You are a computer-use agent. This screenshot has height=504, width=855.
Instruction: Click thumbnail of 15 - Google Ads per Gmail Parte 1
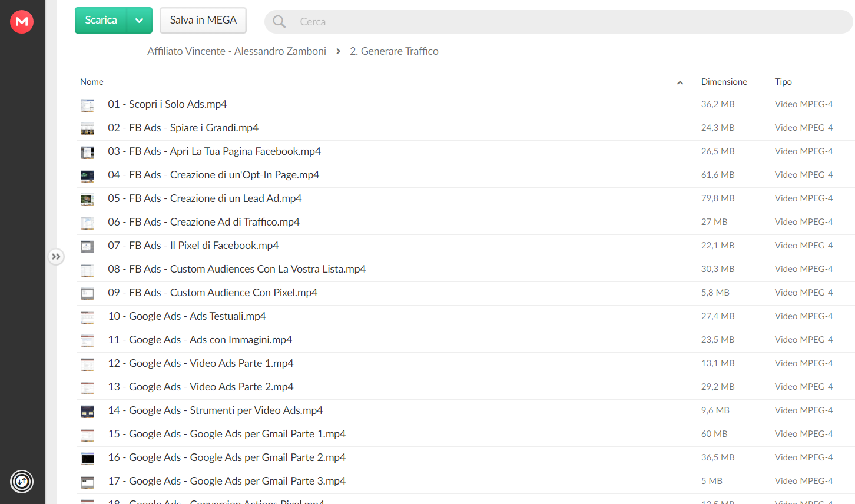click(87, 435)
